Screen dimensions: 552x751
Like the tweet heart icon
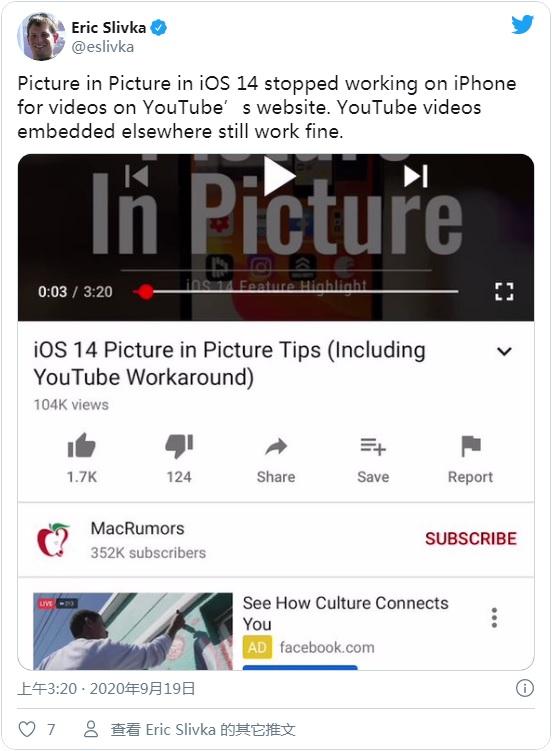(x=27, y=729)
